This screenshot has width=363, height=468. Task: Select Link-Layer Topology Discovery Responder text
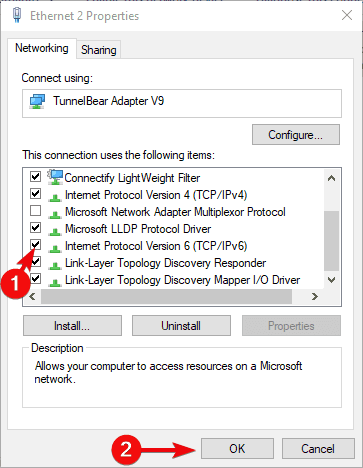coord(165,263)
